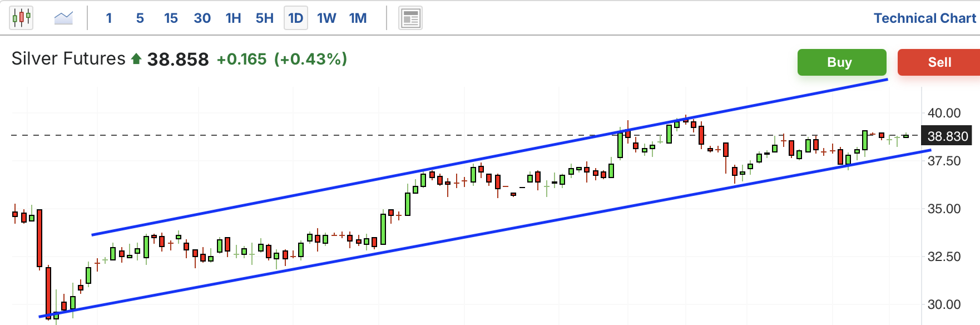
Task: Select the 15 minute timeframe
Action: pos(171,18)
